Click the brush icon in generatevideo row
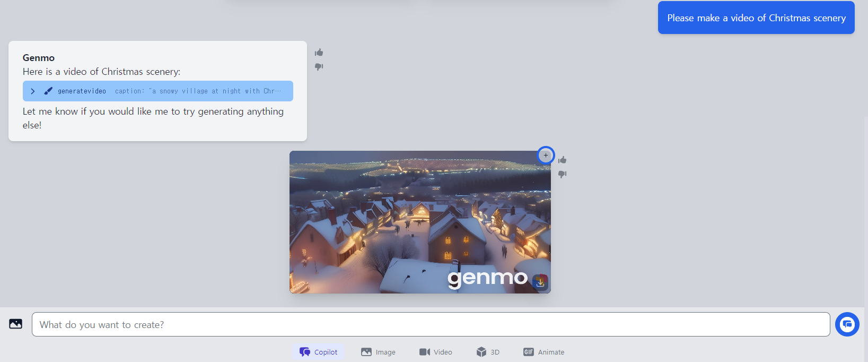Screen dimensions: 868x362 click(x=48, y=91)
